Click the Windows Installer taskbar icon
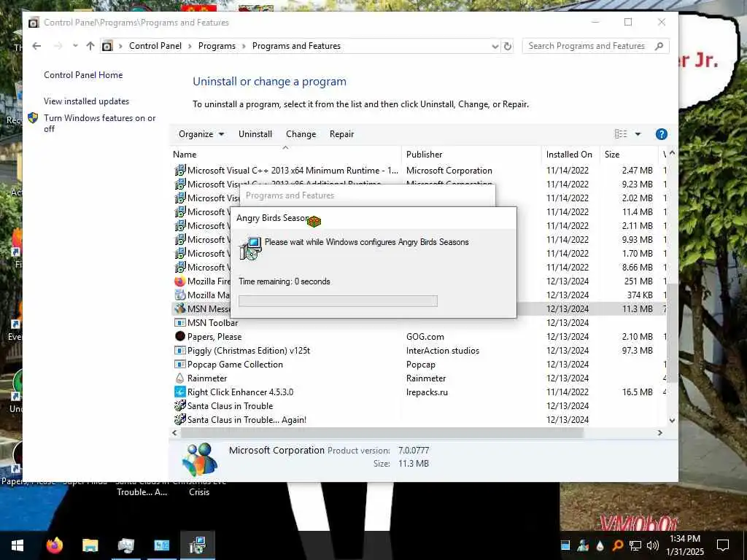 [x=197, y=545]
